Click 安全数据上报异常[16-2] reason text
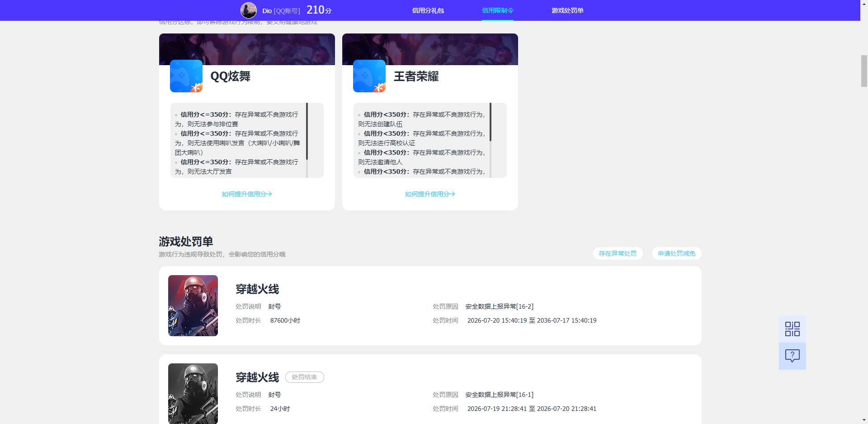Image resolution: width=868 pixels, height=424 pixels. (500, 306)
